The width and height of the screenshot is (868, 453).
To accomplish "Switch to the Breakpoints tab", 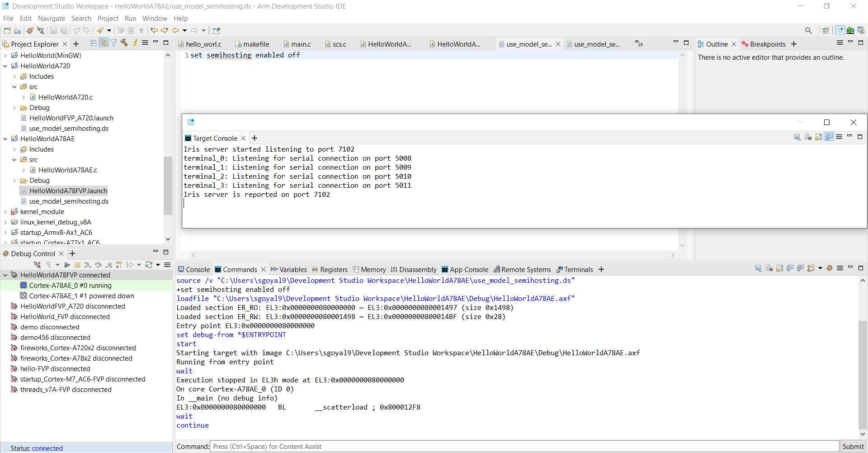I will (764, 44).
